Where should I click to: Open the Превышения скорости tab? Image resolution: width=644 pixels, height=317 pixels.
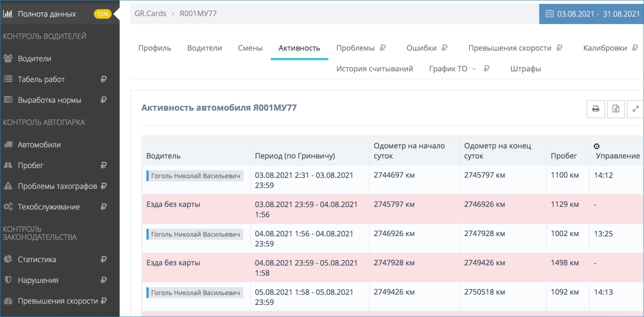[x=510, y=48]
